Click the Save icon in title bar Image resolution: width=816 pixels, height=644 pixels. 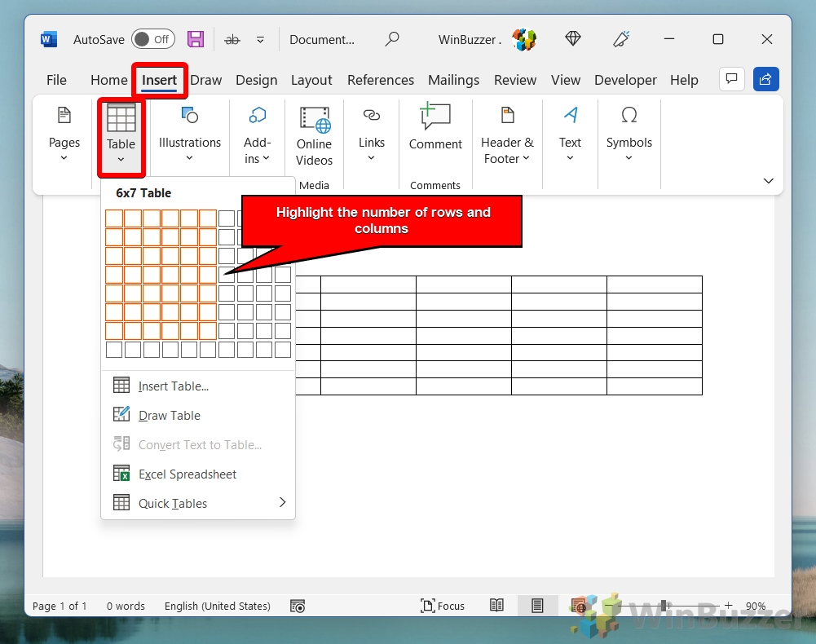(x=196, y=39)
